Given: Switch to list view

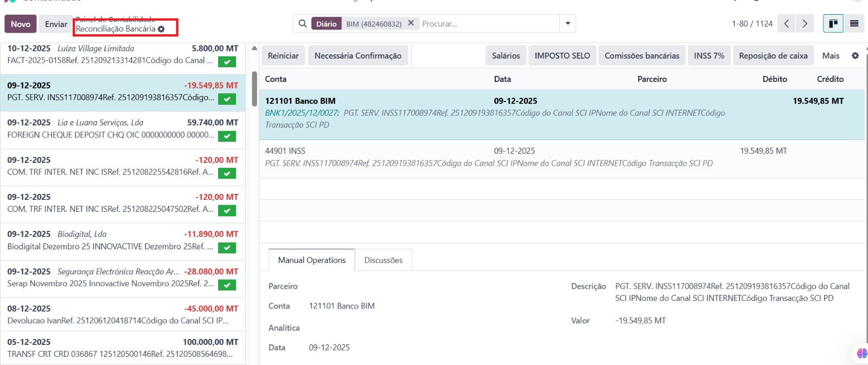Looking at the screenshot, I should pyautogui.click(x=854, y=24).
